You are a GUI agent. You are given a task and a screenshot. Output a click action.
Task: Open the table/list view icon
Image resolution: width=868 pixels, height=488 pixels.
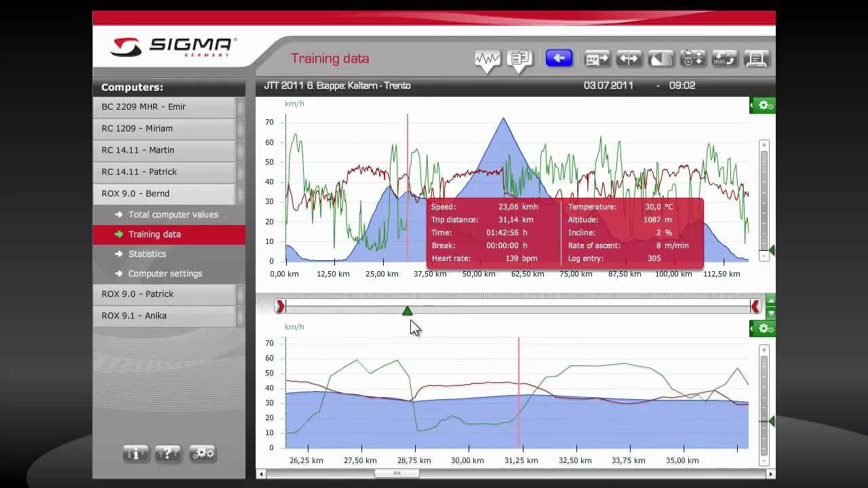tap(520, 59)
